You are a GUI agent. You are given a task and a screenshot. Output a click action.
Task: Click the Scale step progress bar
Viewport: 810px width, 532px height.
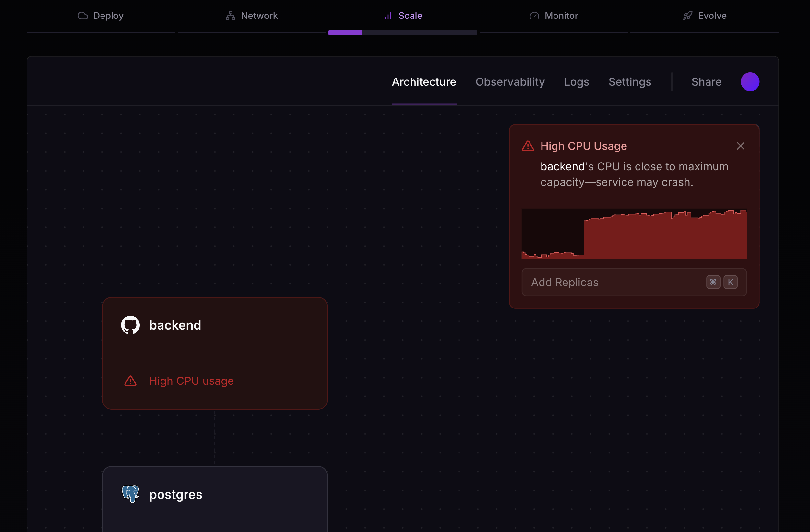(402, 33)
